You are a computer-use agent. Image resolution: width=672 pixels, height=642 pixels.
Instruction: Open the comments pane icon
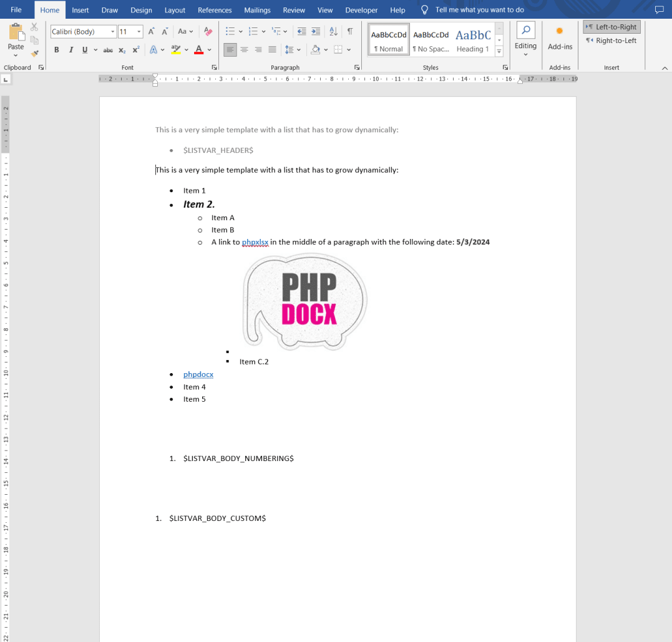point(659,9)
